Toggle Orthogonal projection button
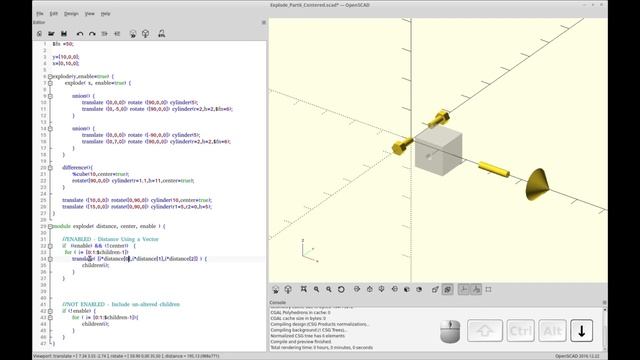Viewport: 640px width, 360px height. [448, 289]
